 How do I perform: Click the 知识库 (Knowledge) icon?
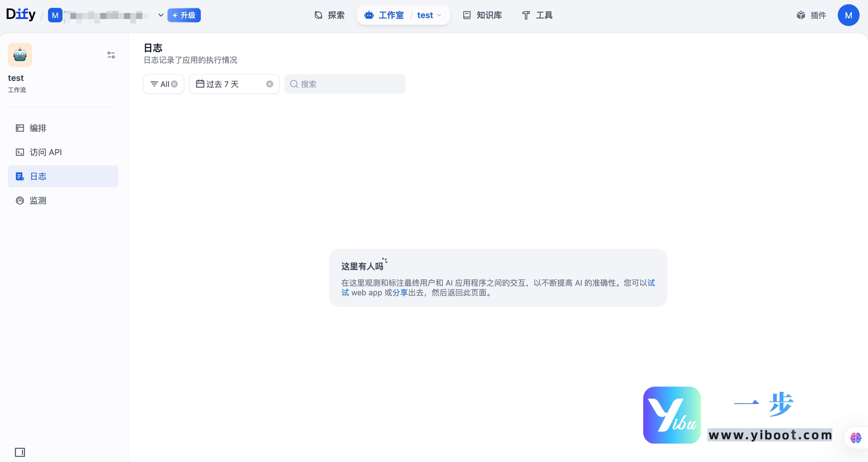point(467,15)
